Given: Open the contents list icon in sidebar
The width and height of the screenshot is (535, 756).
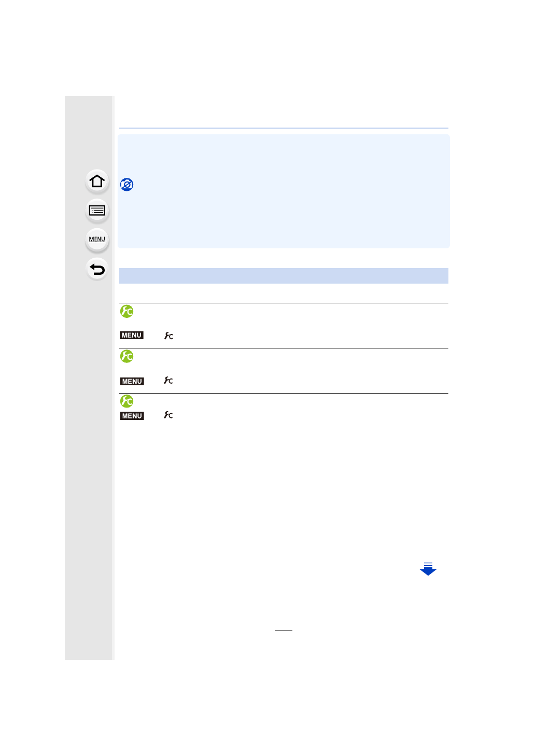Looking at the screenshot, I should click(97, 211).
